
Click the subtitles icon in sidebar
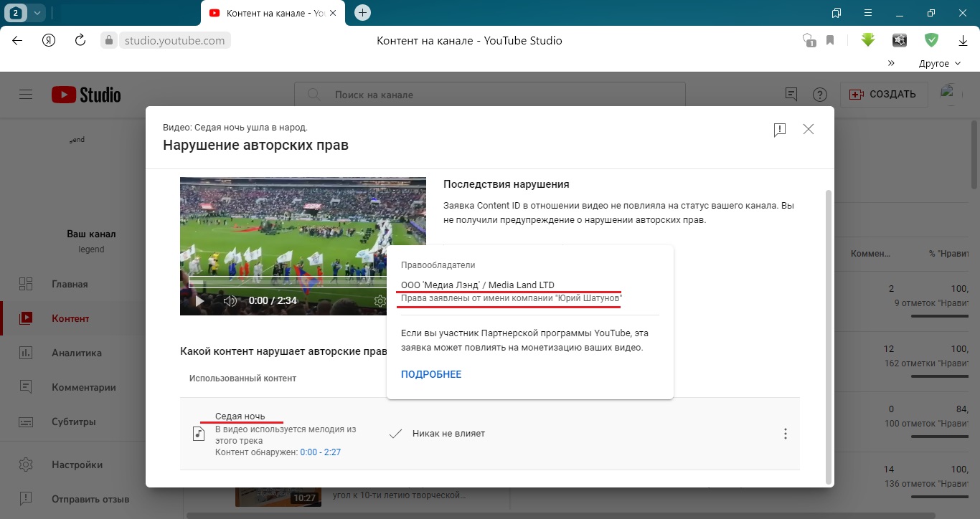26,422
